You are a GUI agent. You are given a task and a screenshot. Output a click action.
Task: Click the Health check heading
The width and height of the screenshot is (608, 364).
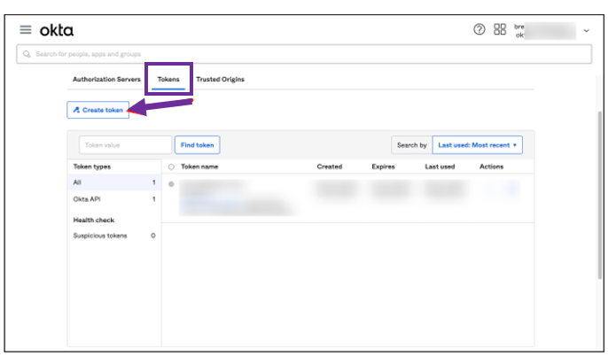click(x=94, y=221)
